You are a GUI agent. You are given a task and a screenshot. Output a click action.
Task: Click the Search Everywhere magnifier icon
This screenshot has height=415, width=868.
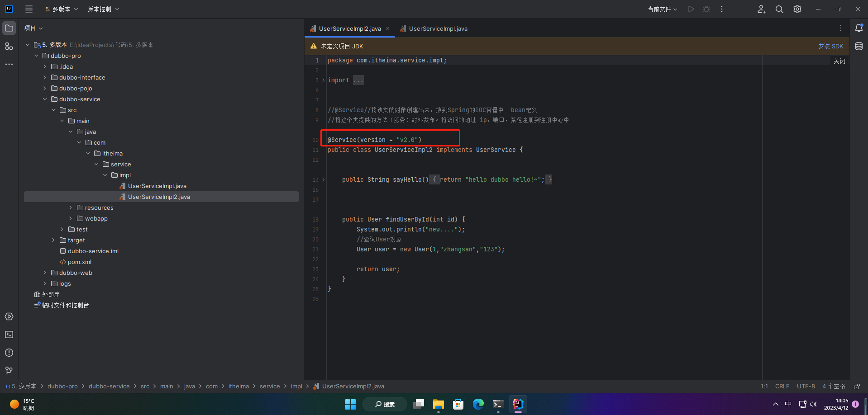coord(779,9)
